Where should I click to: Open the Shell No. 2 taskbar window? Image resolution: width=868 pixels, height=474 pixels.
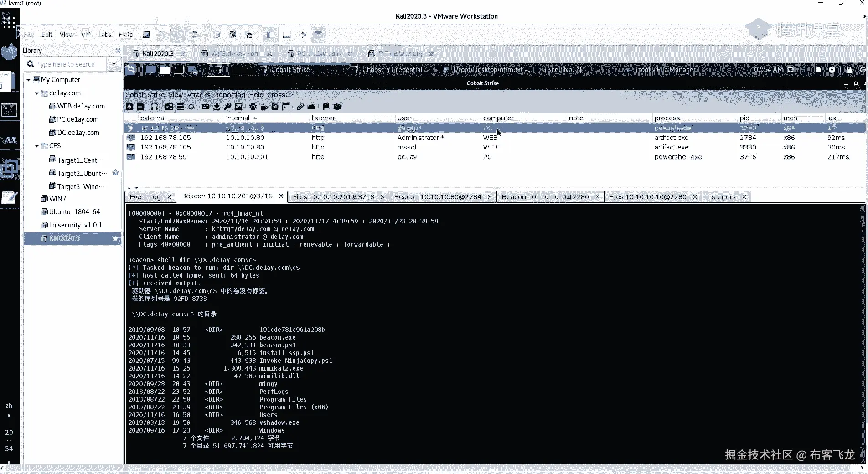click(558, 70)
